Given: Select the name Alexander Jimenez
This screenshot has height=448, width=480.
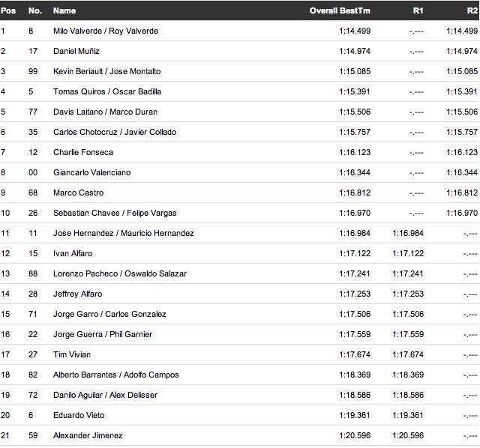Looking at the screenshot, I should click(88, 435).
